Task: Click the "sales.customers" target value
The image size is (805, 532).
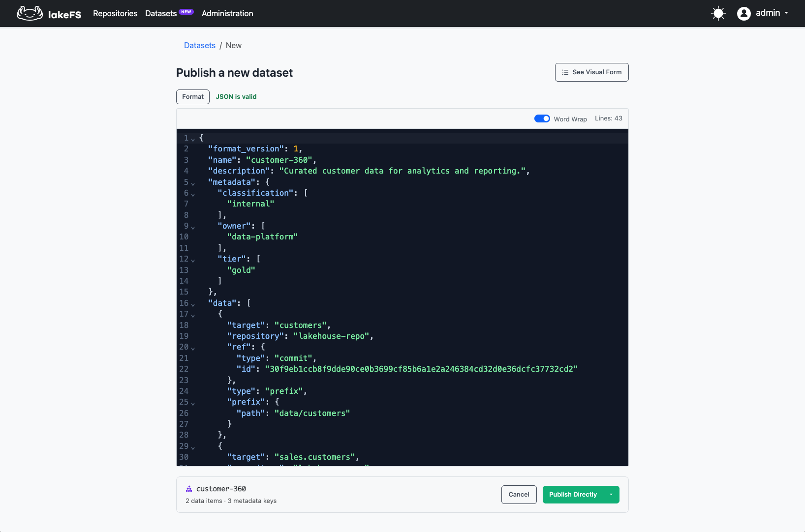Action: 315,457
